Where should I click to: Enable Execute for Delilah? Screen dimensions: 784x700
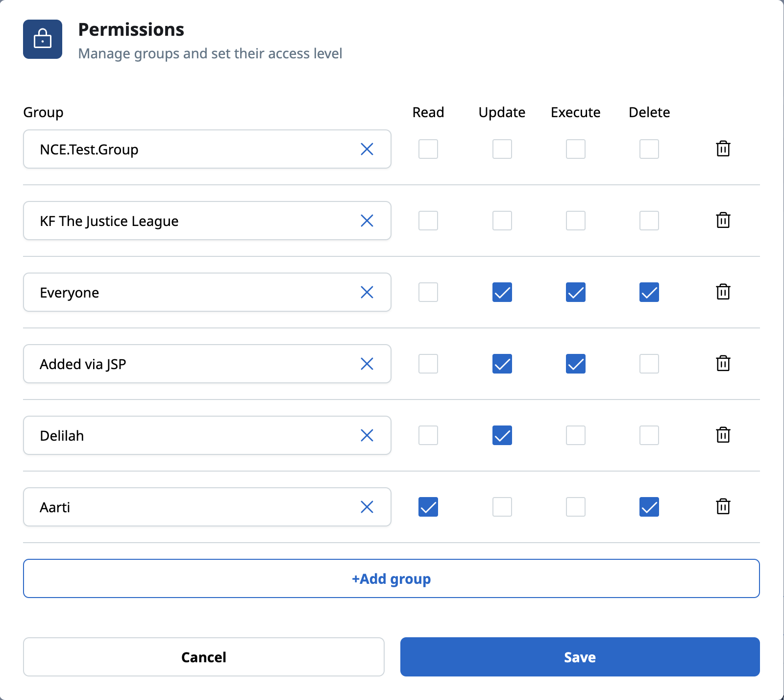click(576, 435)
